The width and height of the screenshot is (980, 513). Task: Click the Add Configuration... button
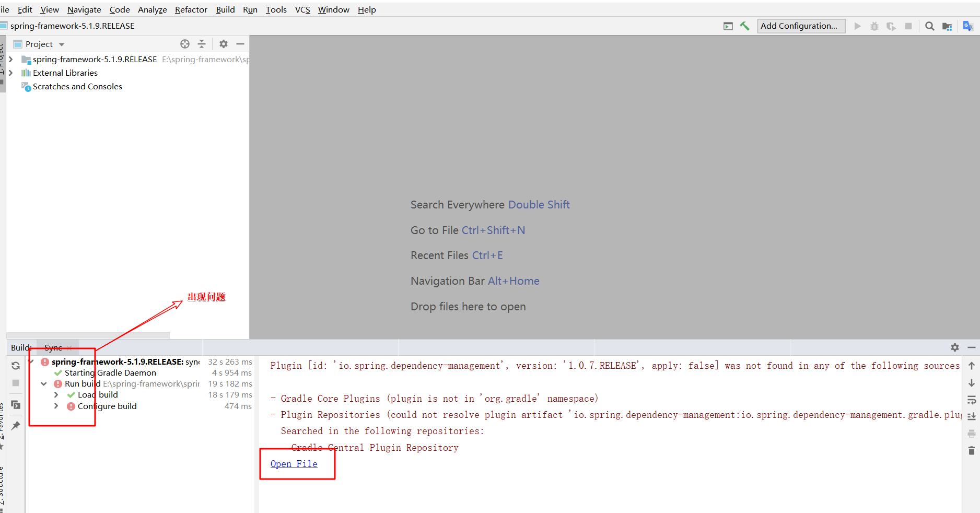(801, 26)
